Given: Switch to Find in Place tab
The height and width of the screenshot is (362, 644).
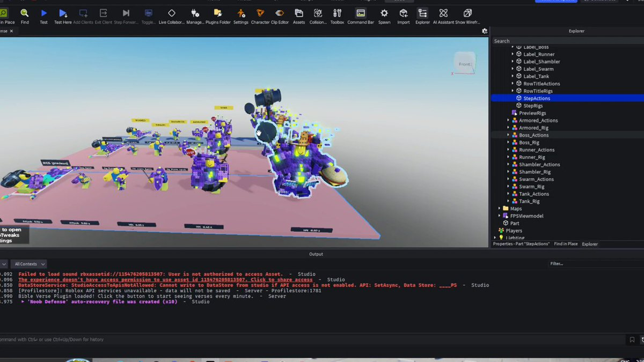Looking at the screenshot, I should [566, 244].
